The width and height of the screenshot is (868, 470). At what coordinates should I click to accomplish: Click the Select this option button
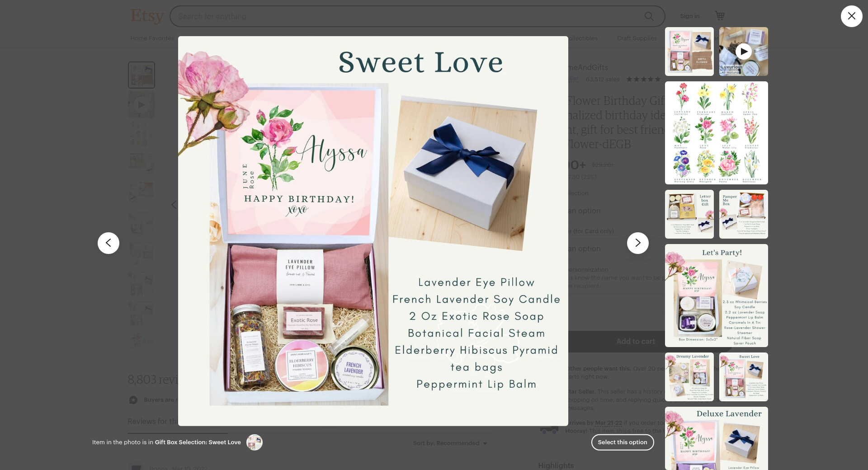(623, 442)
